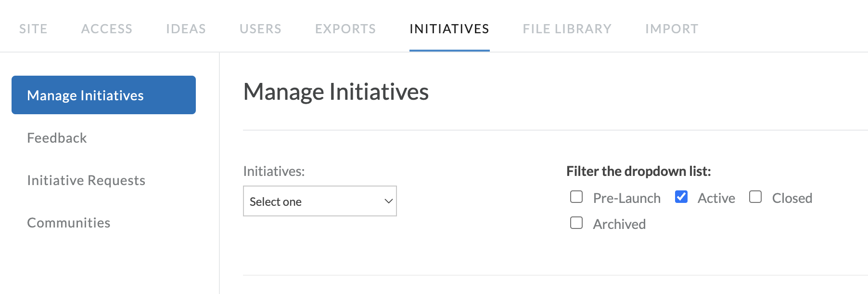Open the Initiatives 'Select one' dropdown
This screenshot has height=294, width=868.
coord(320,201)
